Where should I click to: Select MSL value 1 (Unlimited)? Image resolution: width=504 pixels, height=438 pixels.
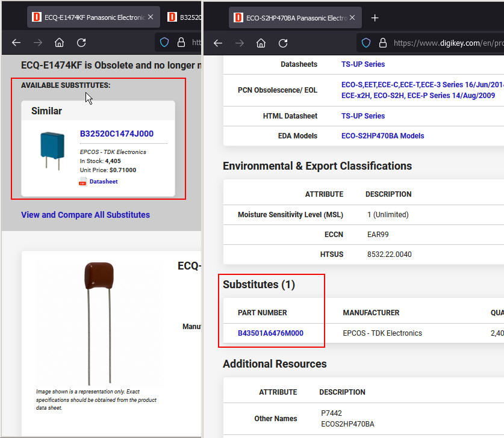coord(388,215)
